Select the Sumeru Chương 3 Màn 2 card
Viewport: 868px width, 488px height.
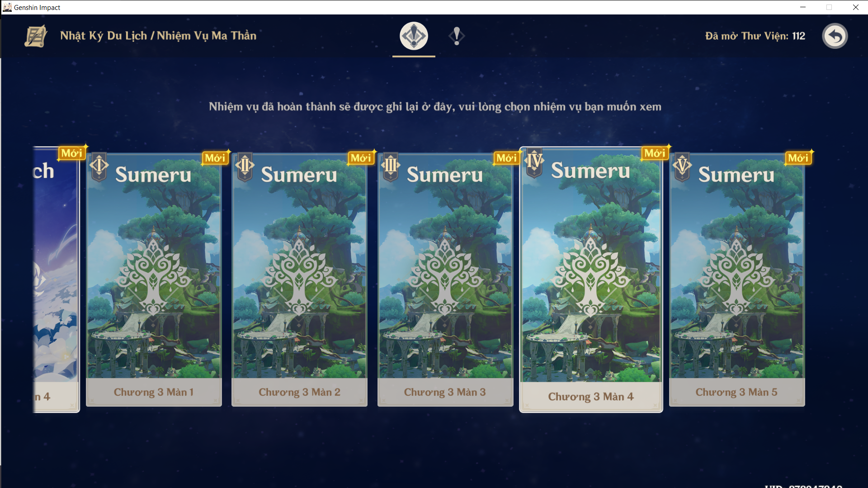299,280
